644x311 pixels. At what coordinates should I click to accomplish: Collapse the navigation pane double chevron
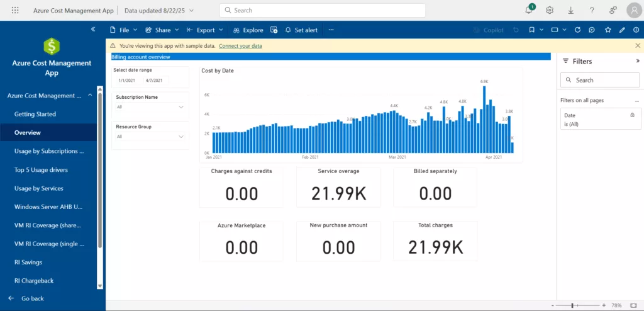pyautogui.click(x=93, y=29)
